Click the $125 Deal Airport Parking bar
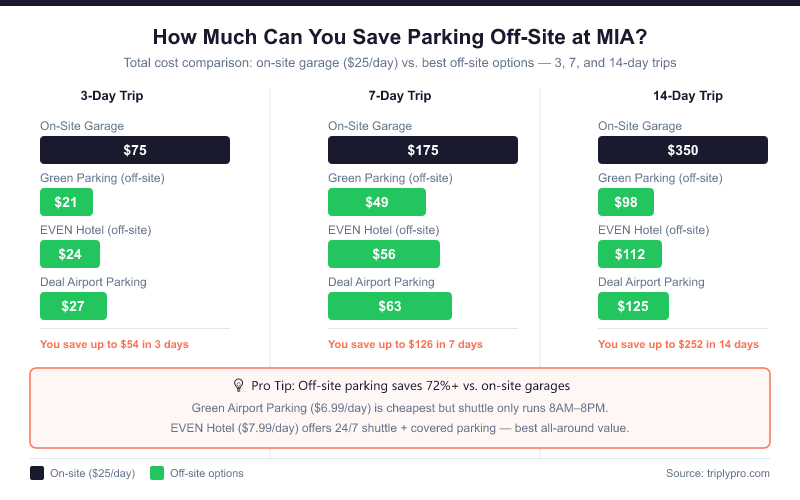The width and height of the screenshot is (800, 500). tap(634, 306)
